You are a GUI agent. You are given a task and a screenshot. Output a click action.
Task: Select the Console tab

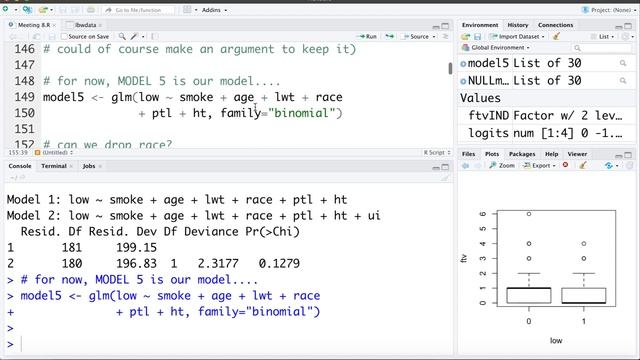(x=20, y=166)
